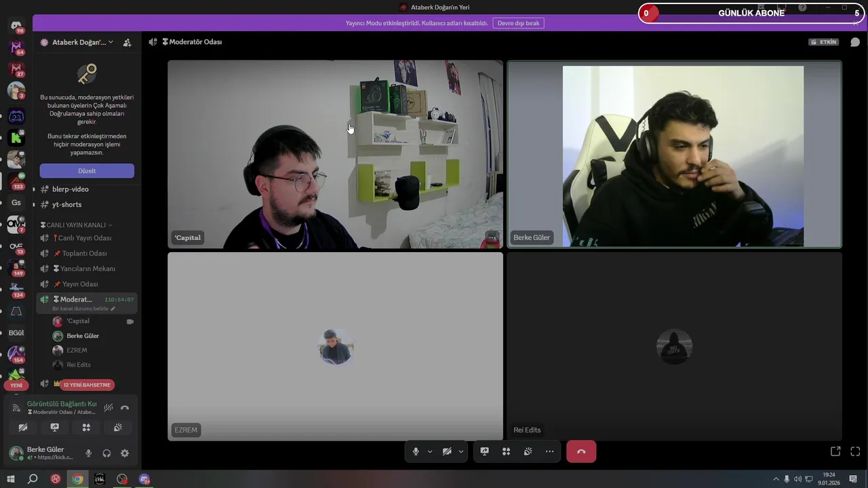Share screen from left voice panel

(54, 428)
